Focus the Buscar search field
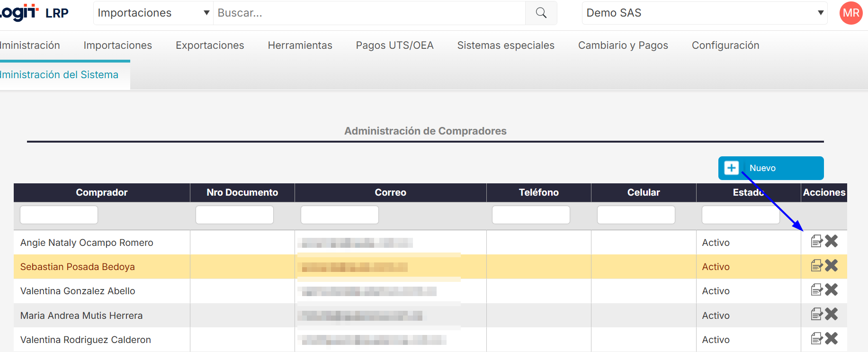Image resolution: width=868 pixels, height=352 pixels. tap(369, 13)
